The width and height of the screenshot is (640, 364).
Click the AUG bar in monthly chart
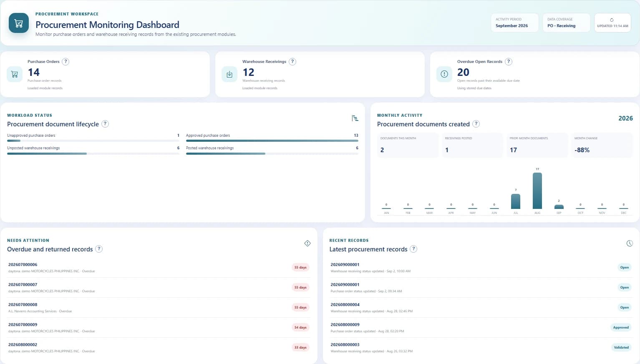(x=537, y=191)
